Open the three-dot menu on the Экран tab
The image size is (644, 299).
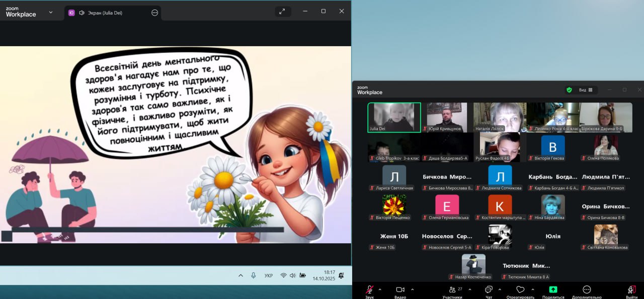[155, 13]
